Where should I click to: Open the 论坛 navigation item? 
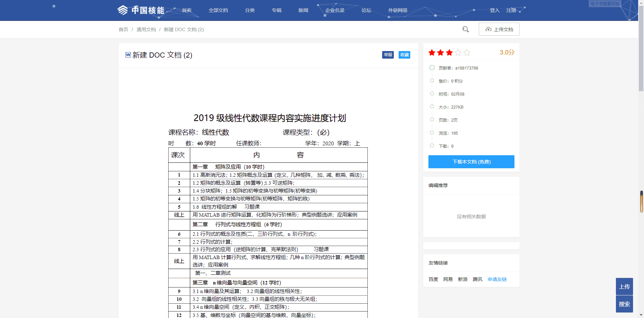[x=365, y=10]
